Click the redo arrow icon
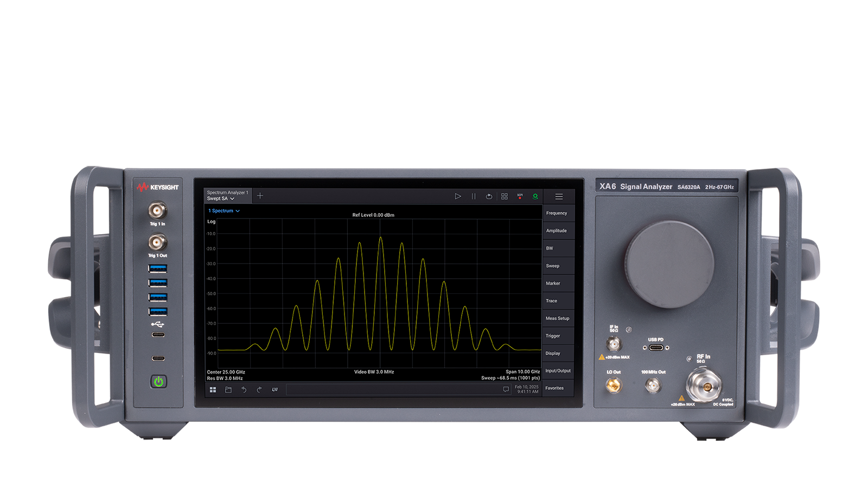 pos(259,389)
